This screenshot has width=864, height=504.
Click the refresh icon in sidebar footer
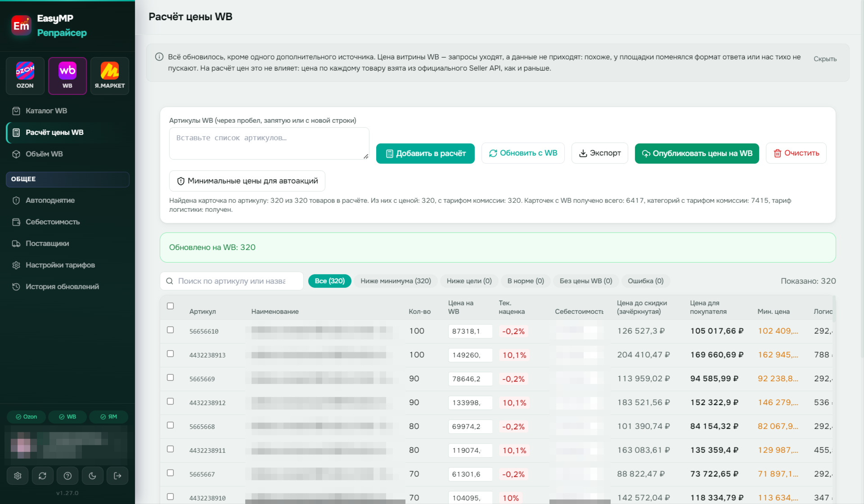pos(43,476)
